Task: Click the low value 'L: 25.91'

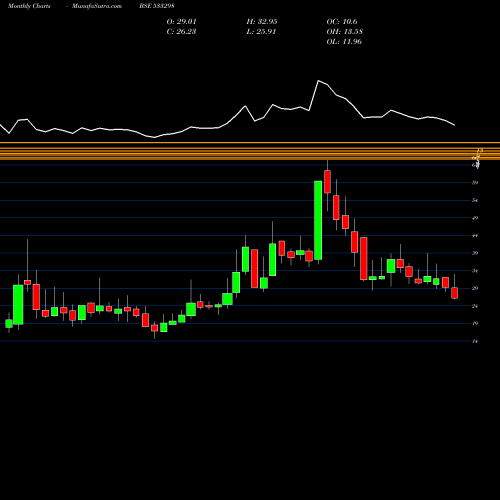Action: click(x=261, y=32)
